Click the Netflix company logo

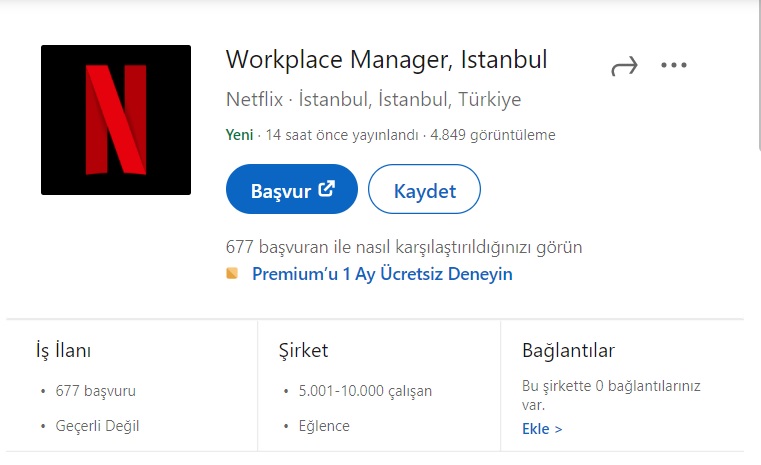click(116, 120)
